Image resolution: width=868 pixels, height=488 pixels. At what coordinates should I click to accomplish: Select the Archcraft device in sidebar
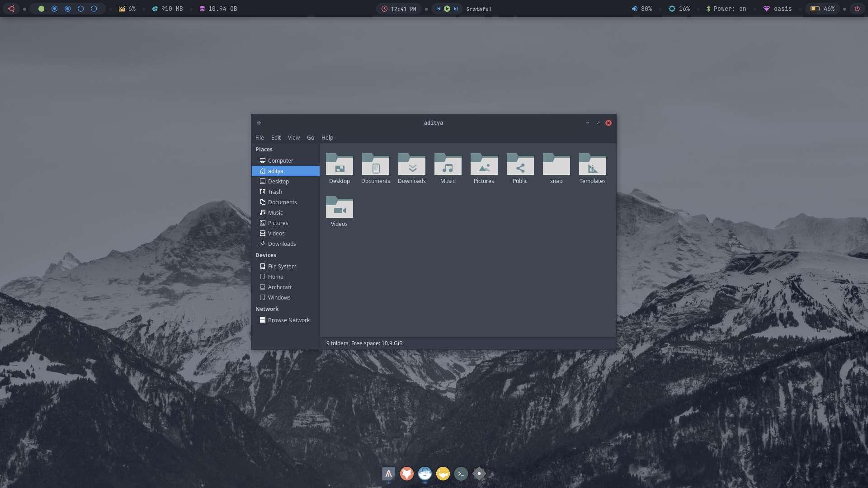279,287
